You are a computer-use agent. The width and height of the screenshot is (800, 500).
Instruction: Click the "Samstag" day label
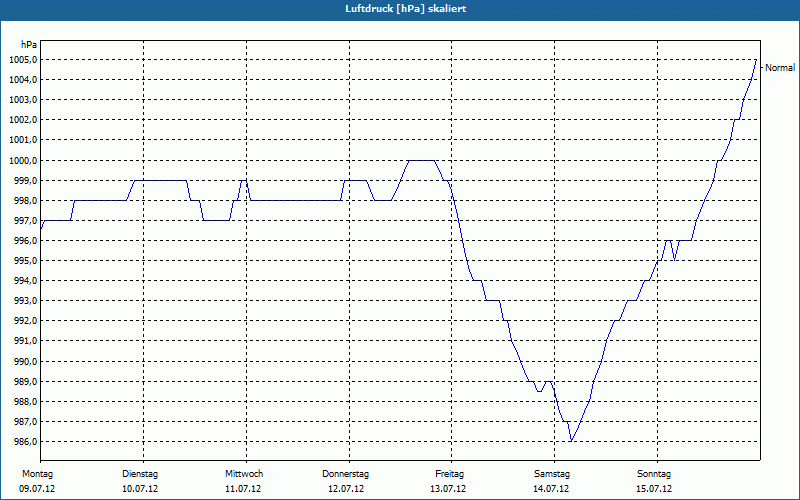[552, 474]
